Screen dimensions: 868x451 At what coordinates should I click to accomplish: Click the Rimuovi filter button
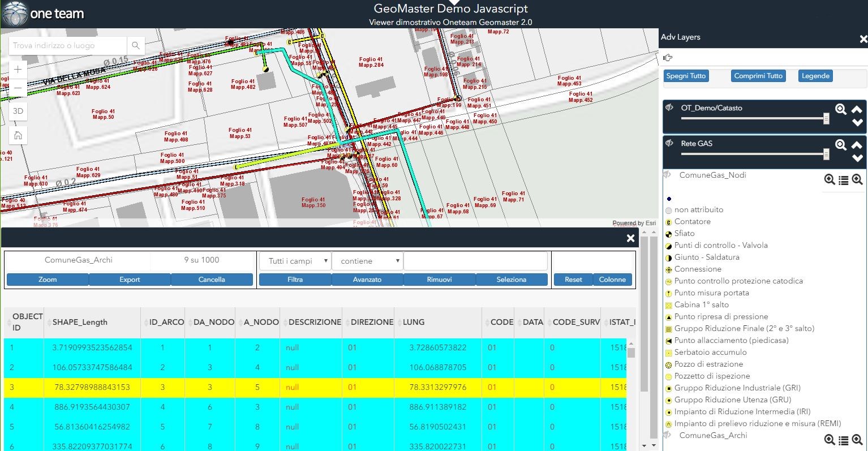[439, 280]
